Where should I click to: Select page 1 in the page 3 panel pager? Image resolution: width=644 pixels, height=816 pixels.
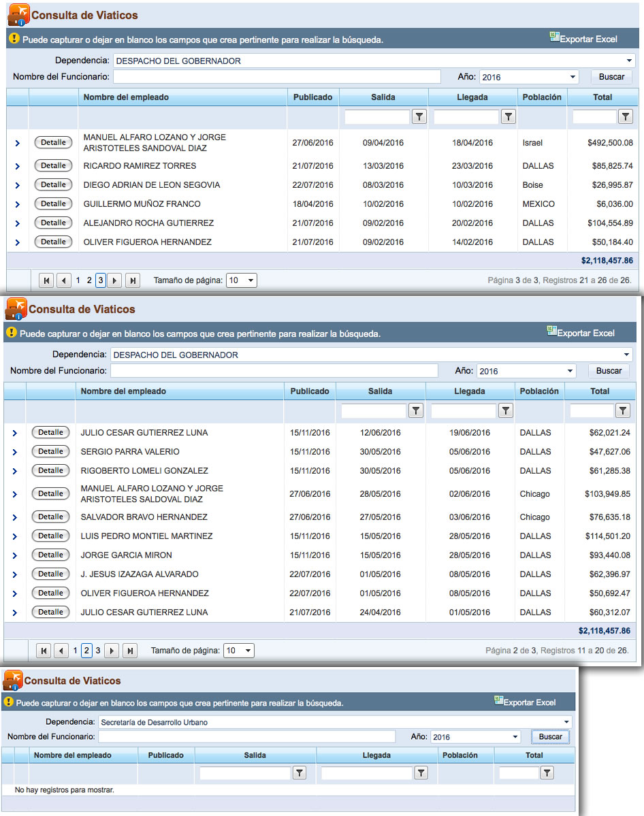(x=78, y=280)
